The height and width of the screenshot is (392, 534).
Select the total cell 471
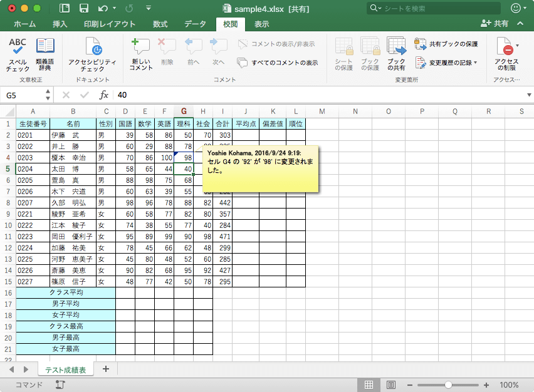click(x=223, y=237)
